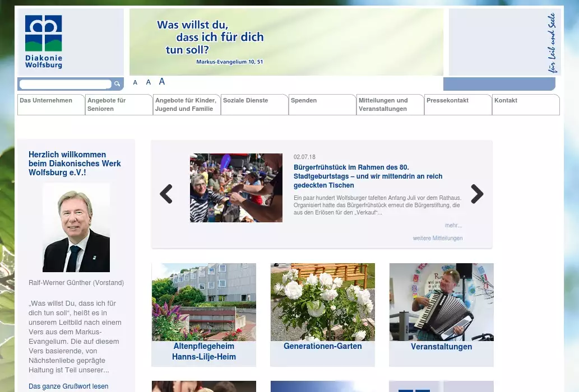This screenshot has height=392, width=579.
Task: Go to previous news slide arrow
Action: [166, 194]
